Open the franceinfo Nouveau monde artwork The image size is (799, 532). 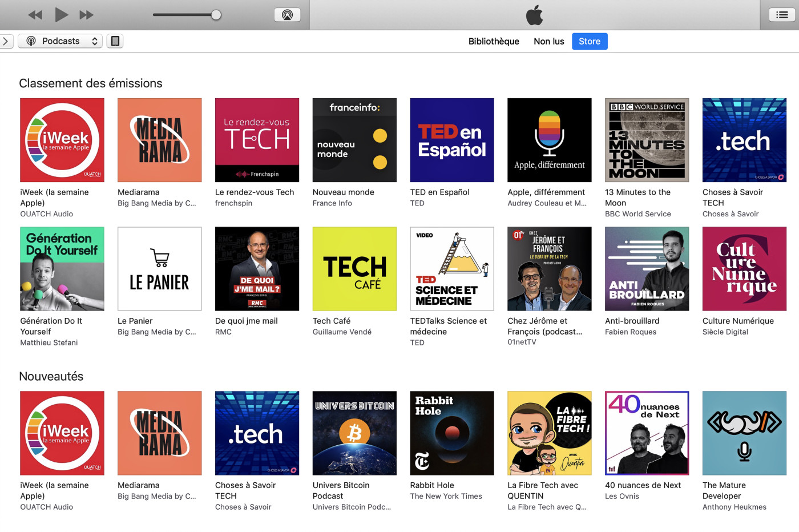coord(354,140)
